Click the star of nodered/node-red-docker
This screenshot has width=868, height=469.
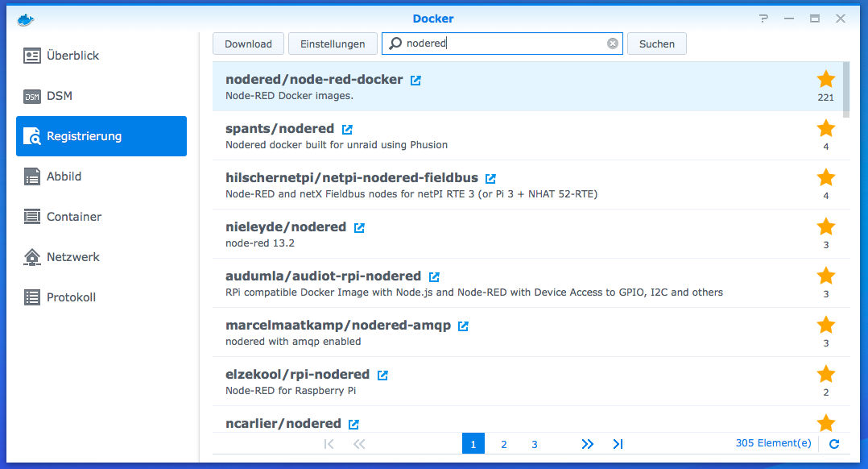[826, 79]
